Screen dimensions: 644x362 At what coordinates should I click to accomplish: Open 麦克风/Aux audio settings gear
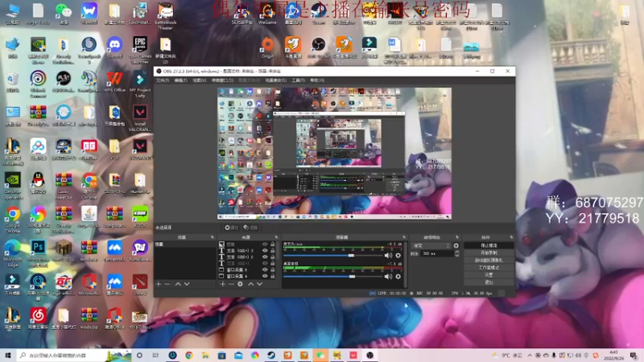pyautogui.click(x=398, y=255)
